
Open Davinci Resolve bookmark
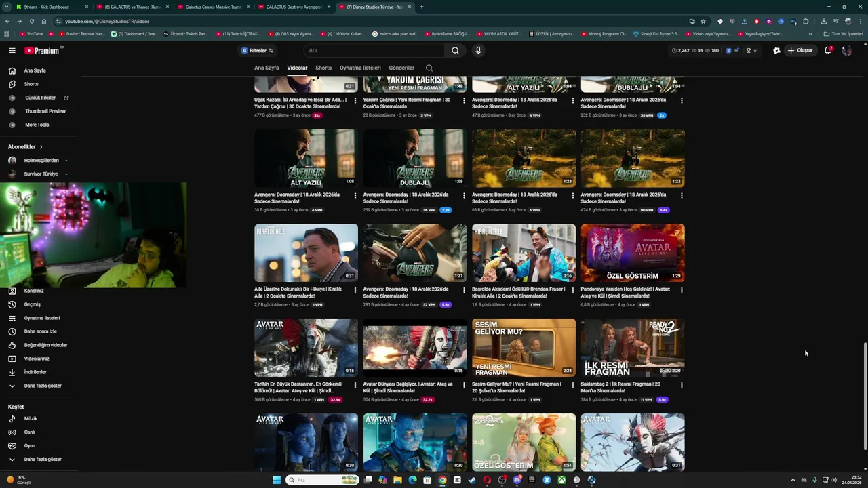82,33
